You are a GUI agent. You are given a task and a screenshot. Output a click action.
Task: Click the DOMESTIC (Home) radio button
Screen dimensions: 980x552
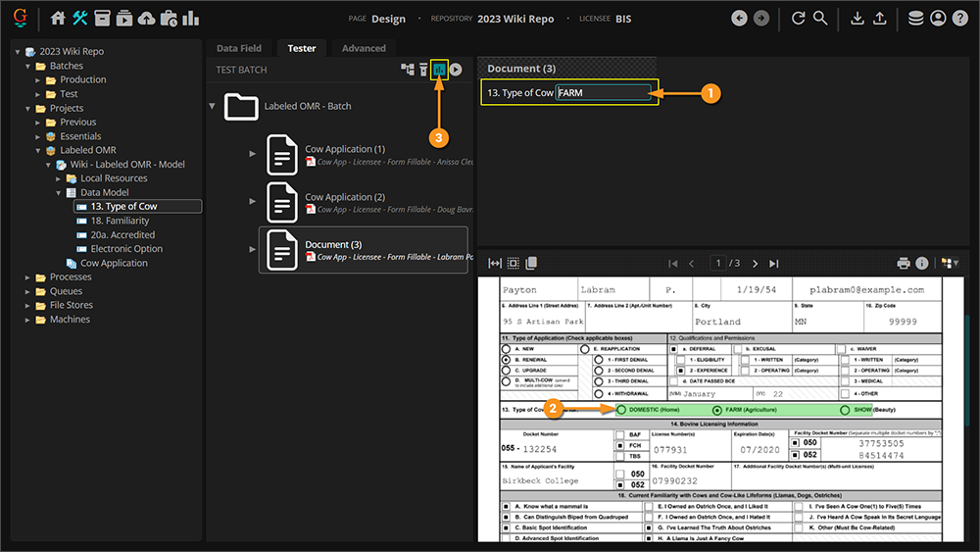[x=621, y=410]
